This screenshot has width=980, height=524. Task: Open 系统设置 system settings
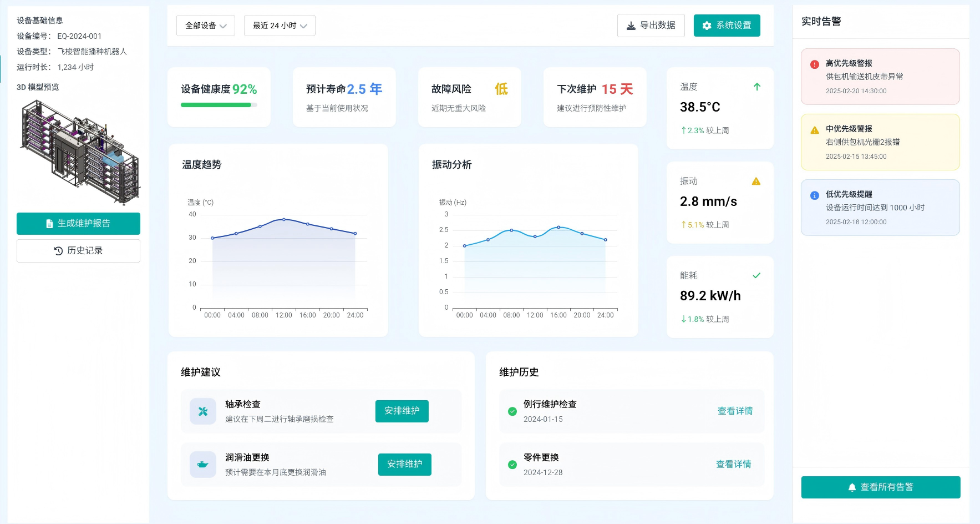click(727, 26)
